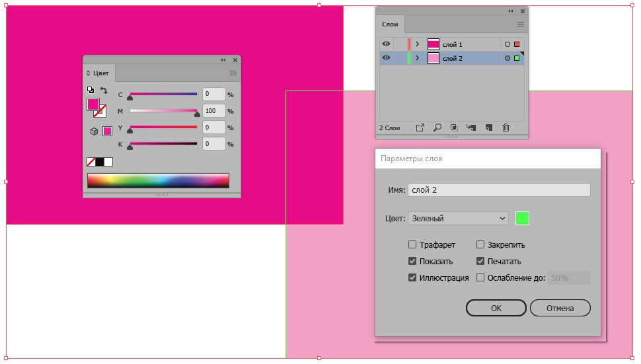Select the слой 1 layer name
641x364 pixels.
(452, 44)
